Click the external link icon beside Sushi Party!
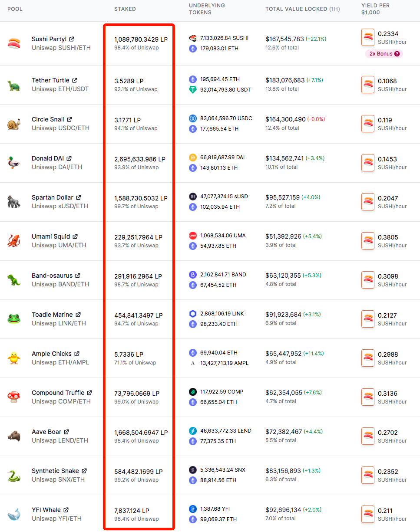 click(71, 39)
